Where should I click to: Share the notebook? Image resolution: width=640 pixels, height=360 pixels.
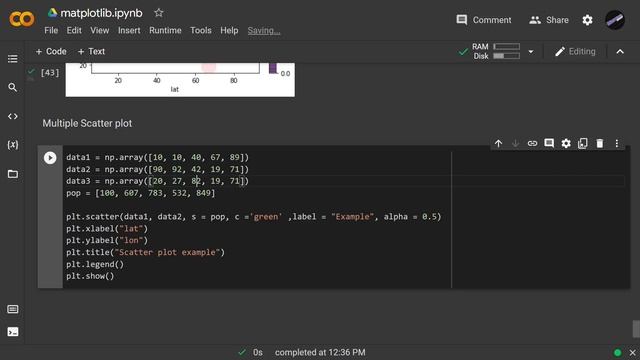tap(549, 20)
